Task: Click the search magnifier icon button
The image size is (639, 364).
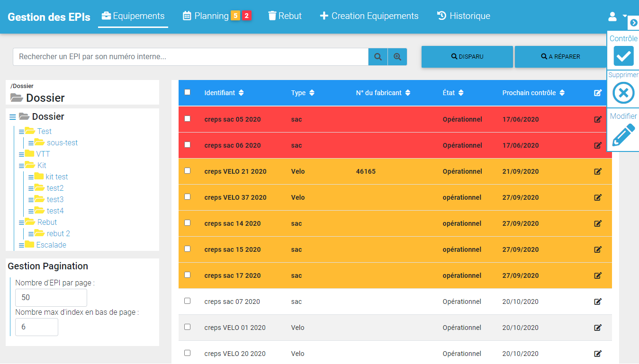Action: click(378, 57)
